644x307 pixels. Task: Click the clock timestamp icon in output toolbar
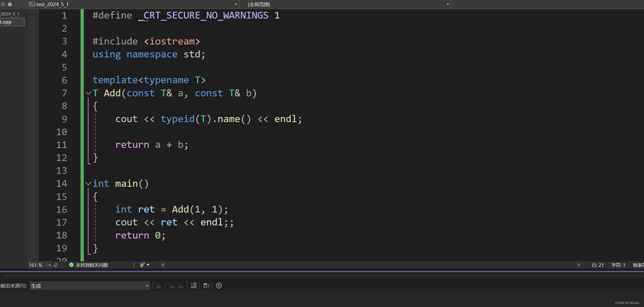[219, 286]
